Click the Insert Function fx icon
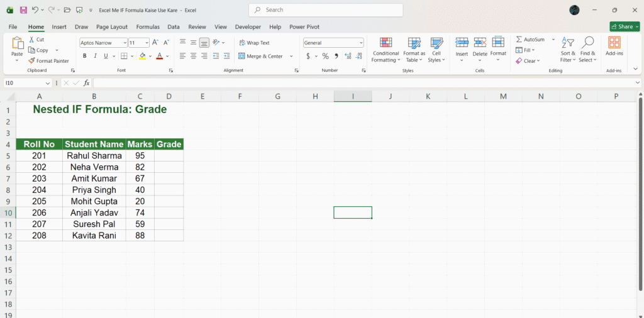Viewport: 644px width, 318px height. (x=87, y=83)
